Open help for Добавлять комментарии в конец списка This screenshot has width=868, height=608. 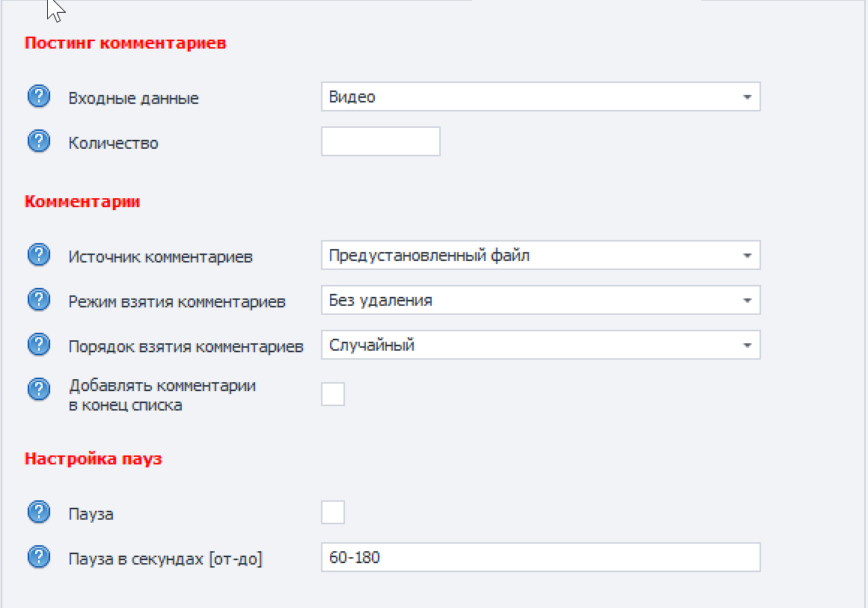click(39, 390)
